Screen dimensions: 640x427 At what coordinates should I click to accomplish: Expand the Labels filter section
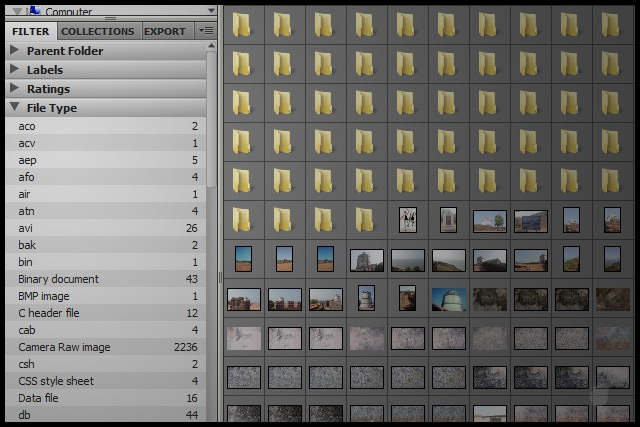coord(14,70)
